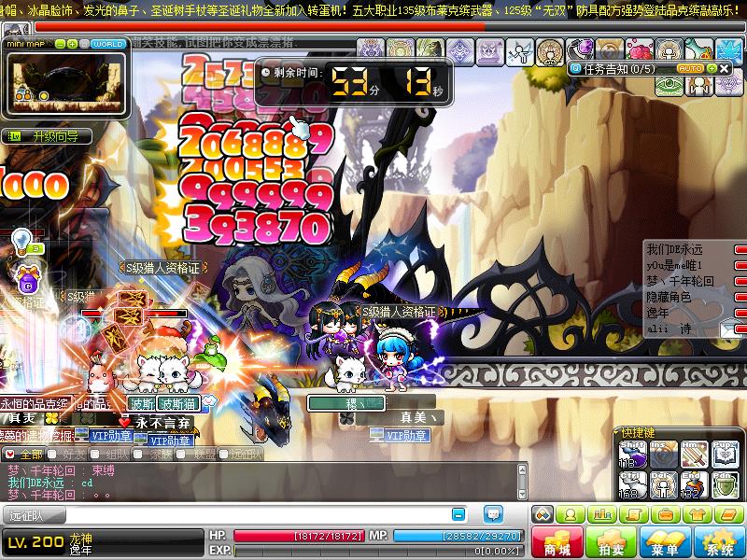Click the meditating figure round buff icon
747x560 pixels.
click(550, 51)
